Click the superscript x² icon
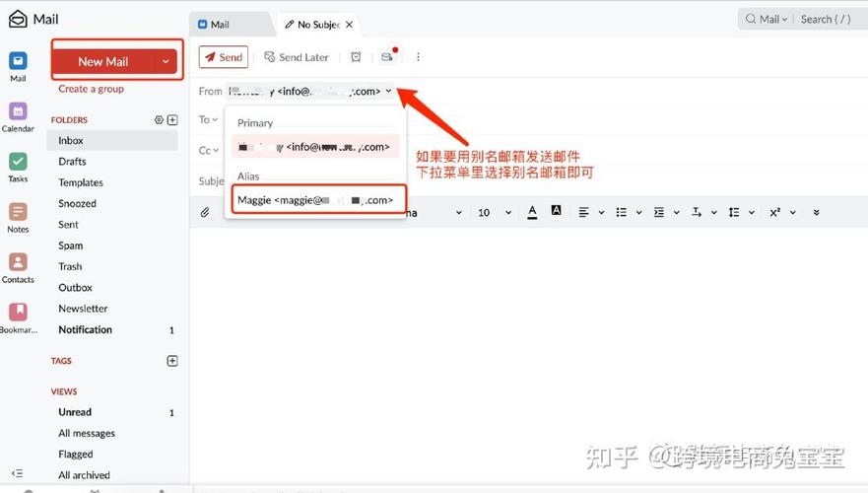The width and height of the screenshot is (868, 493). 775,212
